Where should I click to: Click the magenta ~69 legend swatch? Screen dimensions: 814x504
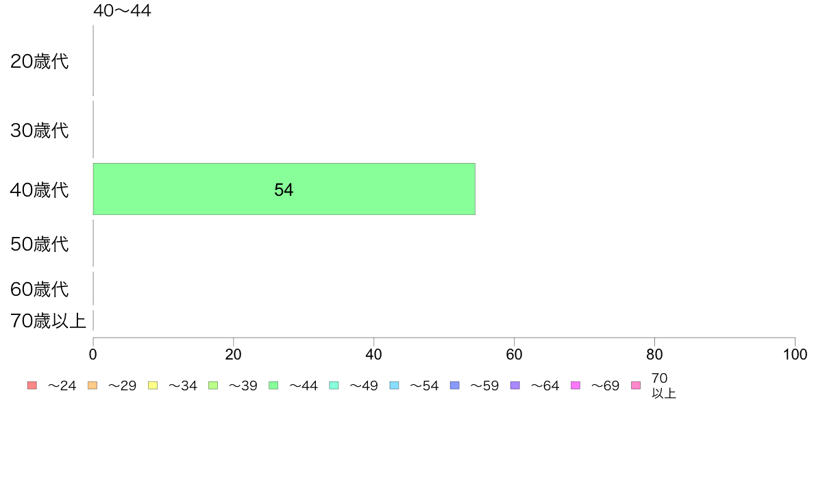[575, 385]
